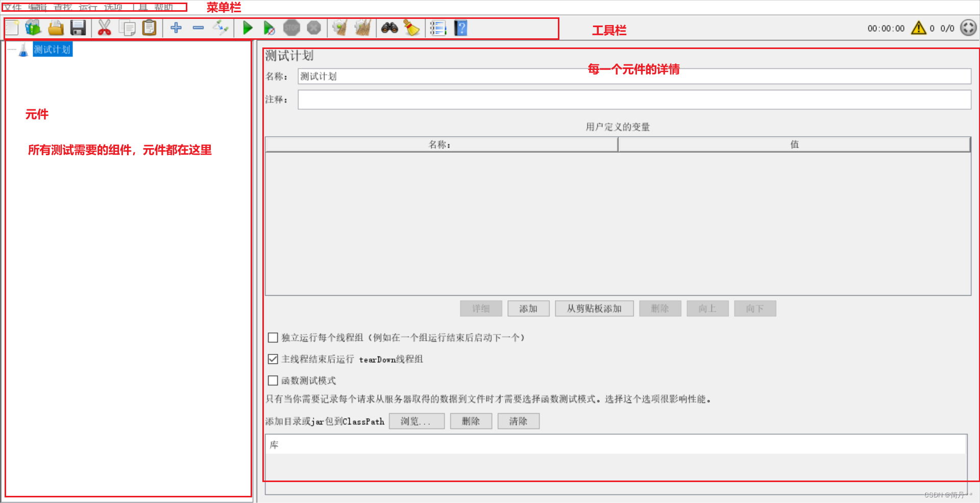
Task: Click the 清除 classpath button
Action: click(x=518, y=421)
